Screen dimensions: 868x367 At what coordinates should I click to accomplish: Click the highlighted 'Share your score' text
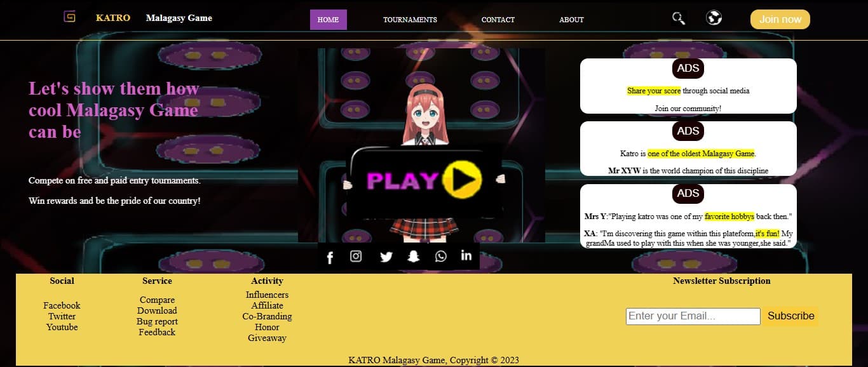(654, 91)
